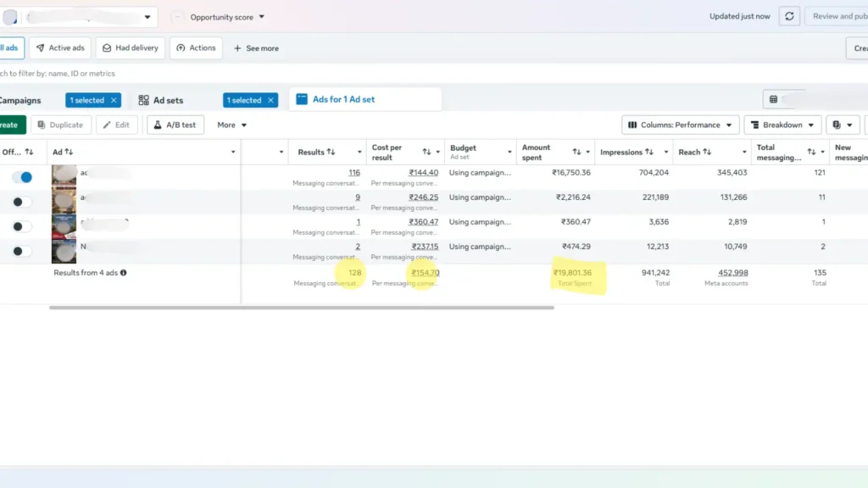868x488 pixels.
Task: Expand the Breakdown dropdown
Action: (x=782, y=125)
